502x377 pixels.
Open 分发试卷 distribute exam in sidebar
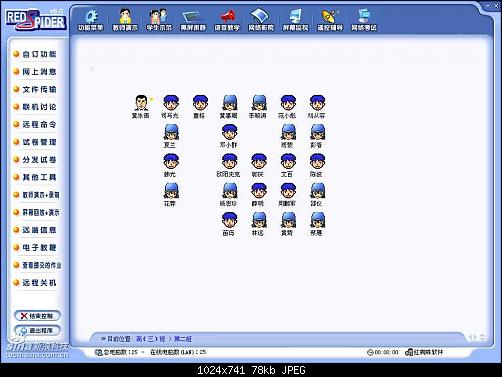coord(35,160)
